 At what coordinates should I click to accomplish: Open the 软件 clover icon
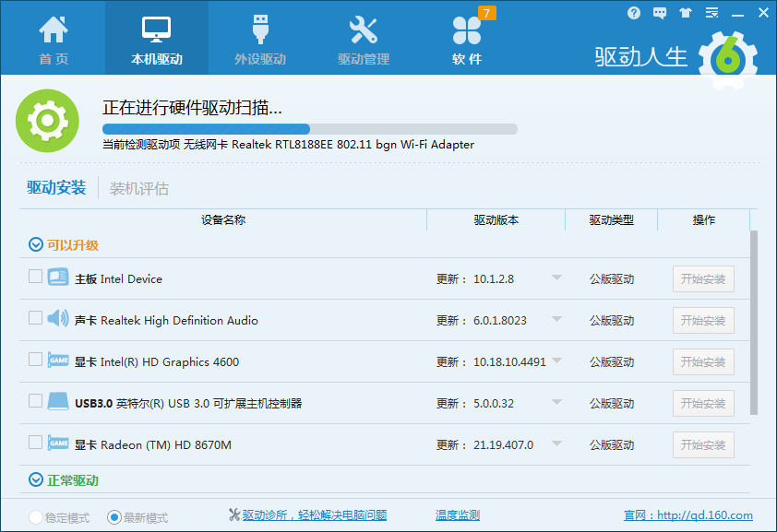[x=467, y=31]
